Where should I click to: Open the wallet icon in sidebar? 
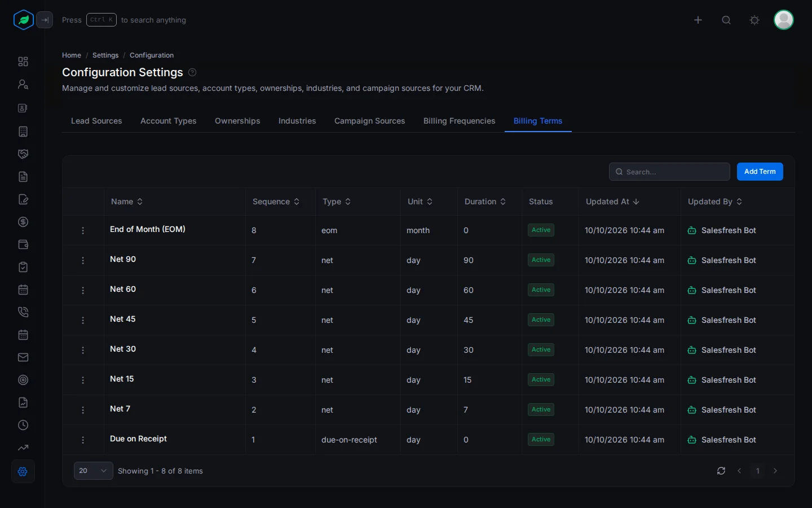23,244
